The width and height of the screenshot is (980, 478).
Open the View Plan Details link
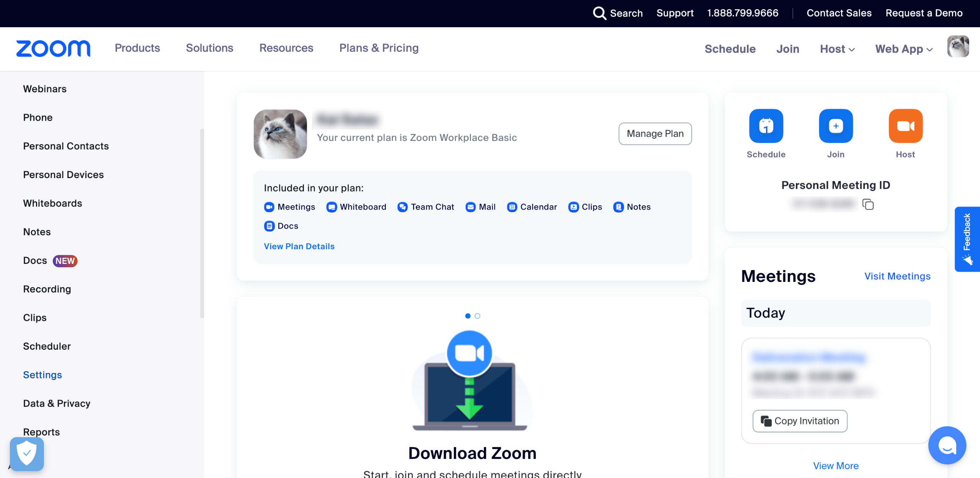299,246
